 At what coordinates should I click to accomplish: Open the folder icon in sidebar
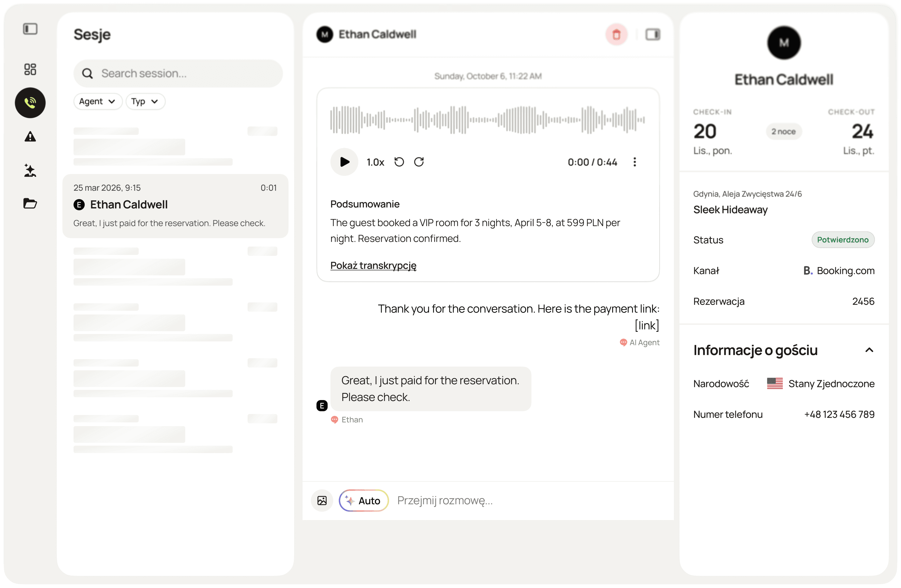30,203
